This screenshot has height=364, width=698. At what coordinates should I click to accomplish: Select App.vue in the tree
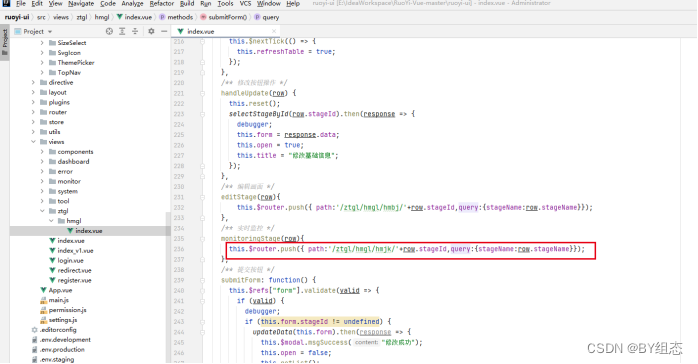click(x=56, y=290)
